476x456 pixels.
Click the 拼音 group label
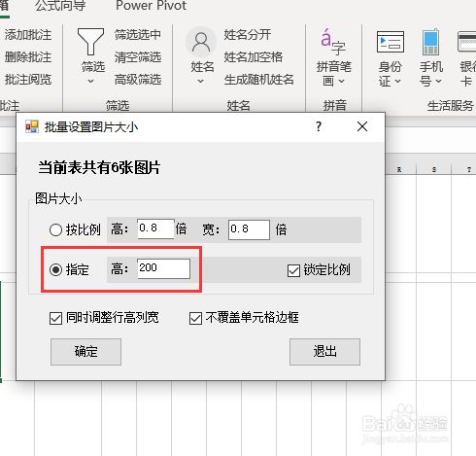tap(334, 106)
